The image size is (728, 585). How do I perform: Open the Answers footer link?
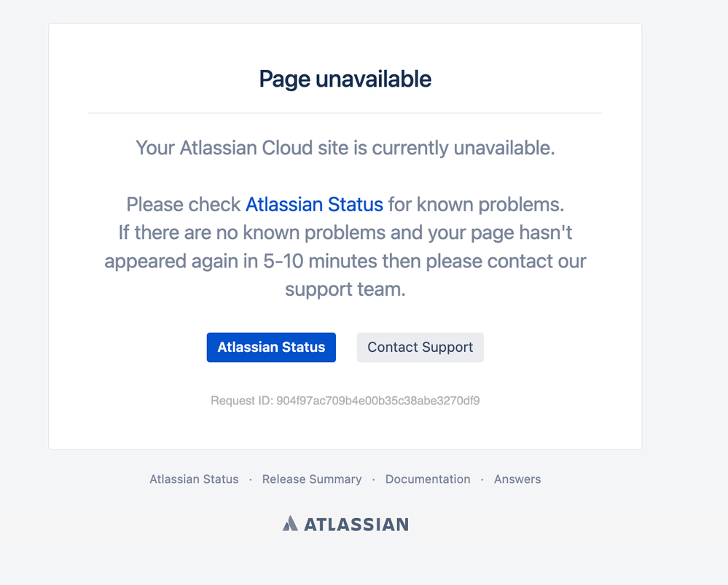pos(517,479)
